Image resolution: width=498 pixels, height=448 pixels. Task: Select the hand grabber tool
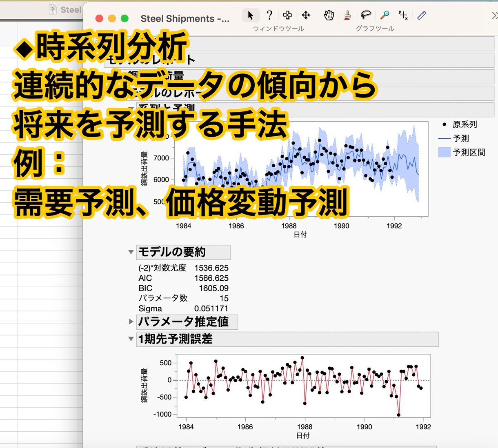[x=329, y=16]
